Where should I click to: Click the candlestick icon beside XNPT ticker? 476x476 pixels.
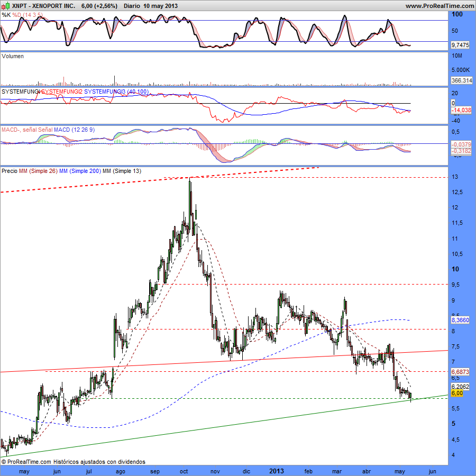pyautogui.click(x=5, y=5)
